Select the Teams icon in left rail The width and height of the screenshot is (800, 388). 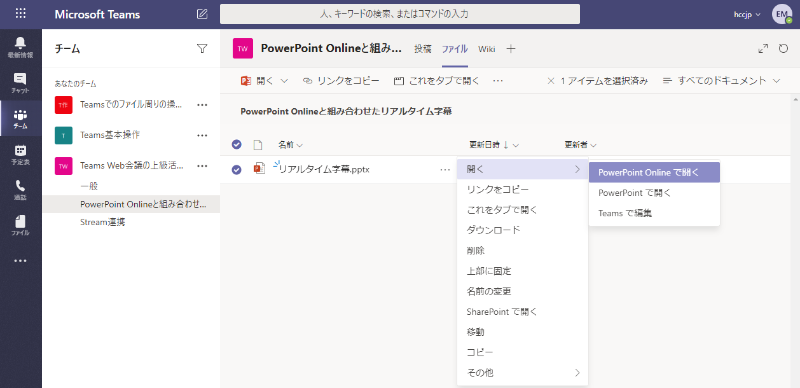[x=20, y=118]
